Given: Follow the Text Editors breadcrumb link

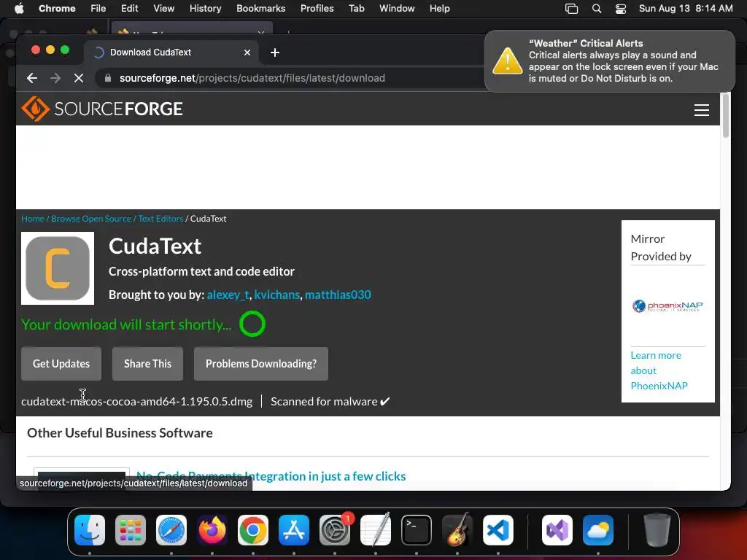Looking at the screenshot, I should pyautogui.click(x=160, y=219).
